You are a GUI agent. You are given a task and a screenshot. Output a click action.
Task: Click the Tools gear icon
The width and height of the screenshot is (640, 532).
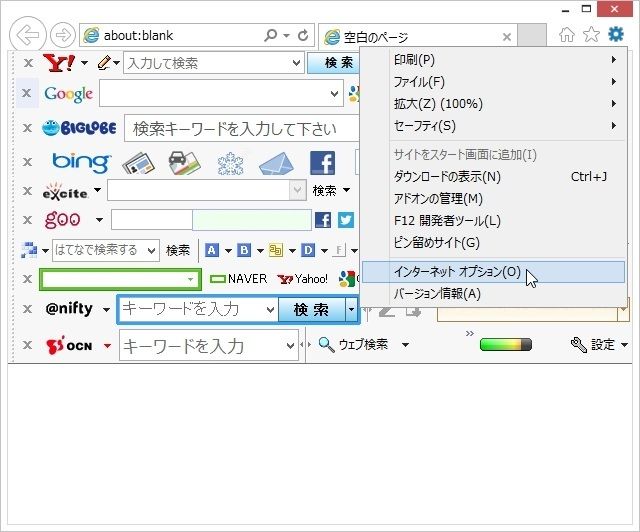click(616, 34)
